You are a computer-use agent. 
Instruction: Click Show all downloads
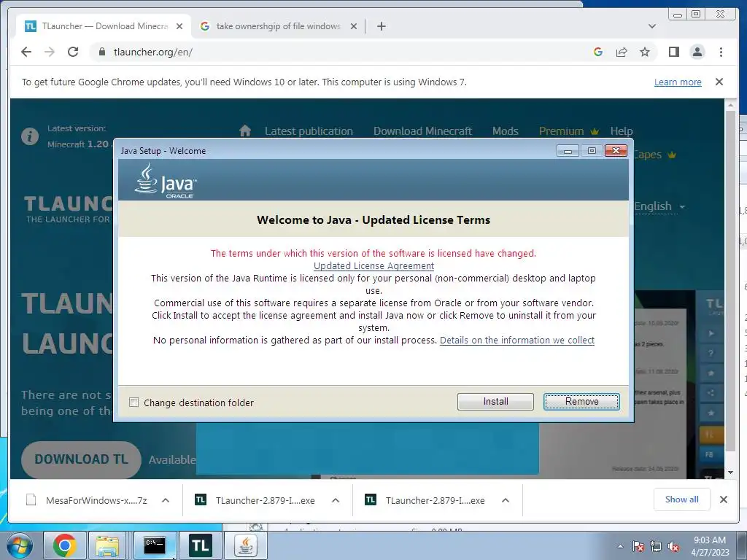tap(682, 499)
